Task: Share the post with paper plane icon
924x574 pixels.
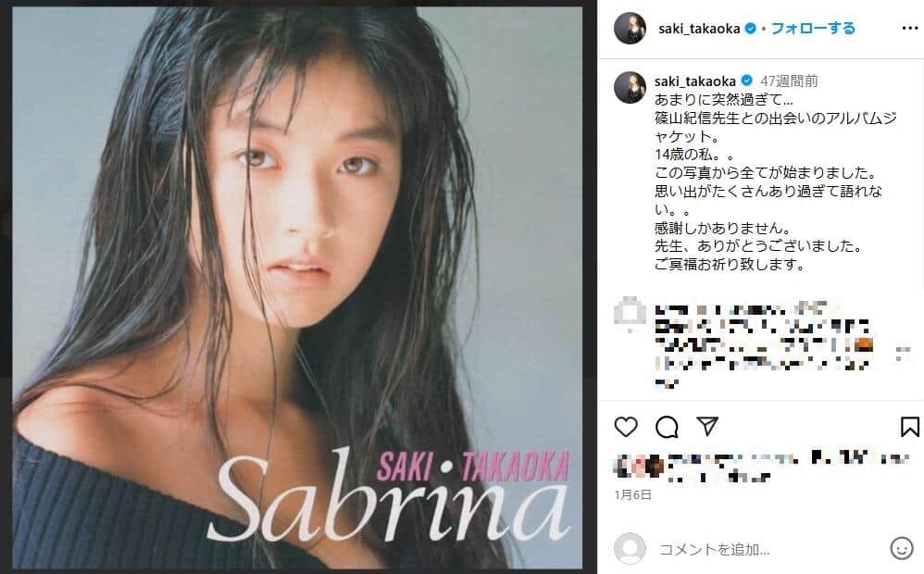Action: 707,426
